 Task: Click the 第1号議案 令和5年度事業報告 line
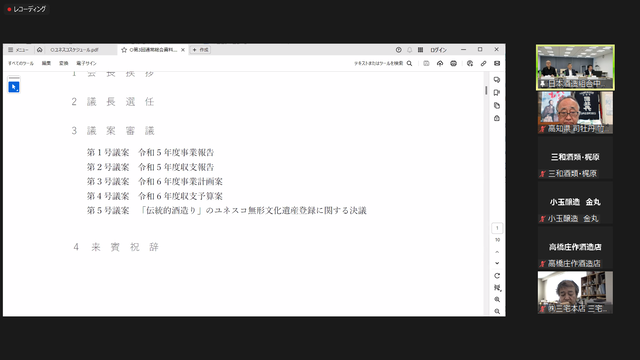(150, 153)
